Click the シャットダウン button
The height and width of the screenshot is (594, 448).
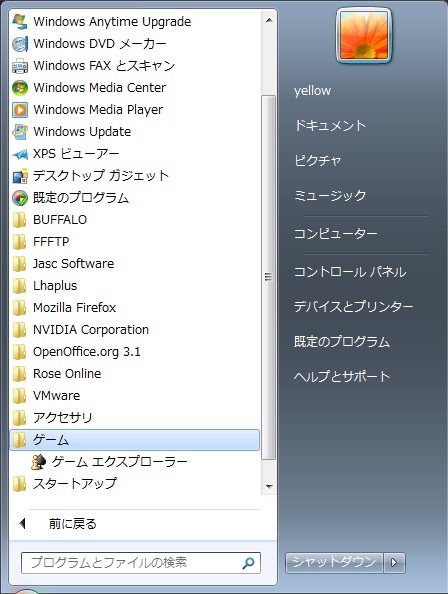pyautogui.click(x=334, y=563)
